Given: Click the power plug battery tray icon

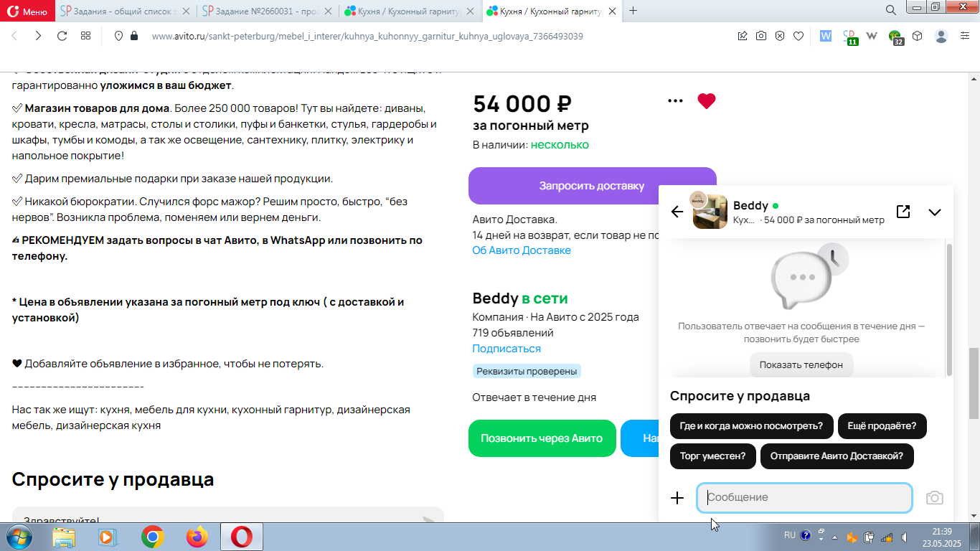Looking at the screenshot, I should tap(869, 537).
